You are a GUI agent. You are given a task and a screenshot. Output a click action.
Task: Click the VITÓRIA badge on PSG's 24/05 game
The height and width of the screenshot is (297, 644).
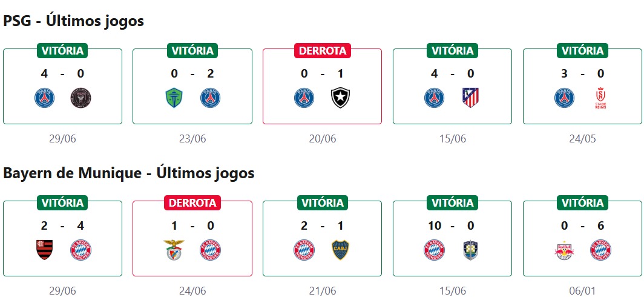(x=582, y=50)
